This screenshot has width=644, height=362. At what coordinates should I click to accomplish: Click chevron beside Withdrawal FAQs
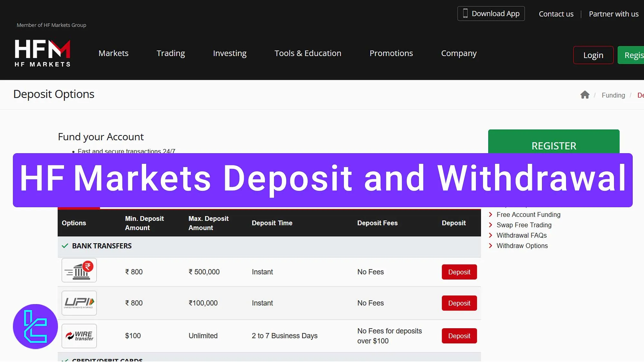[x=490, y=235]
